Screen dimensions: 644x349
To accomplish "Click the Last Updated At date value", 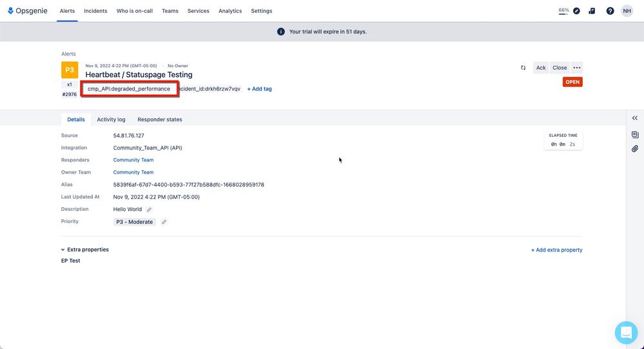I will tap(157, 197).
